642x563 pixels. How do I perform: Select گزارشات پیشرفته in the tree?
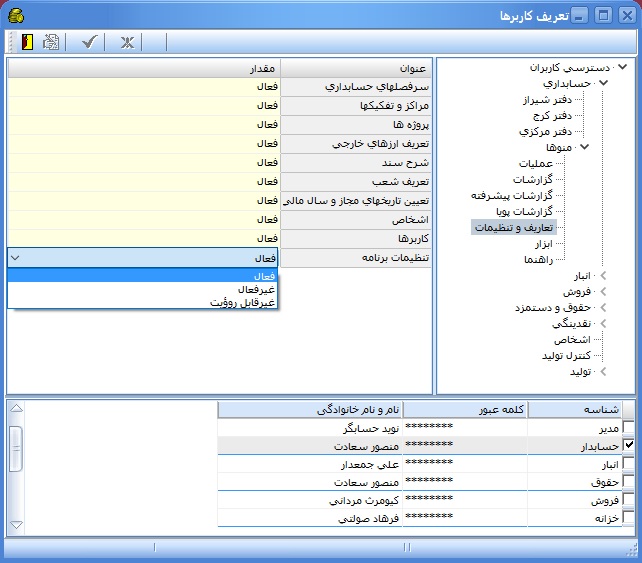click(x=512, y=195)
